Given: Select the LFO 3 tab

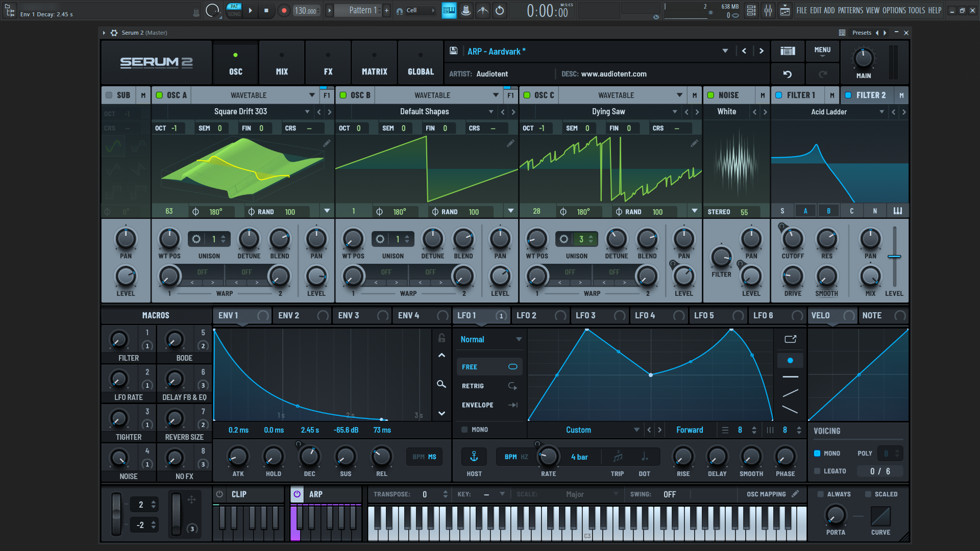Looking at the screenshot, I should [x=600, y=315].
